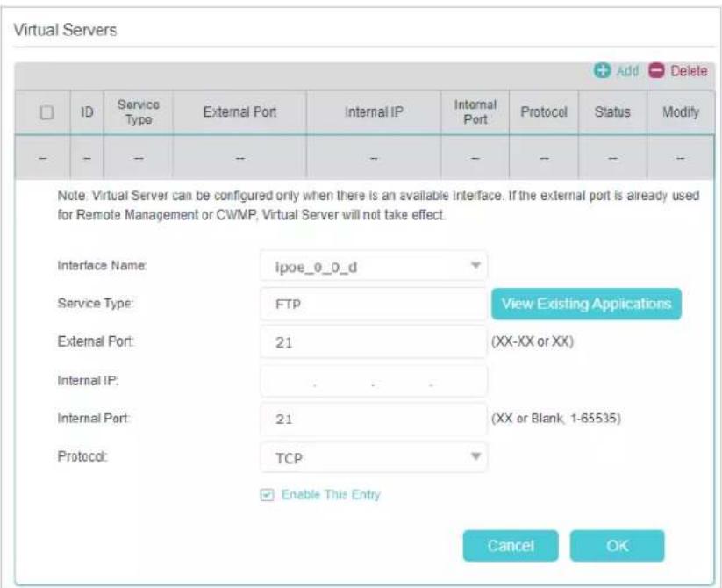Click the Internal Port column header
This screenshot has height=588, width=722.
[x=475, y=111]
